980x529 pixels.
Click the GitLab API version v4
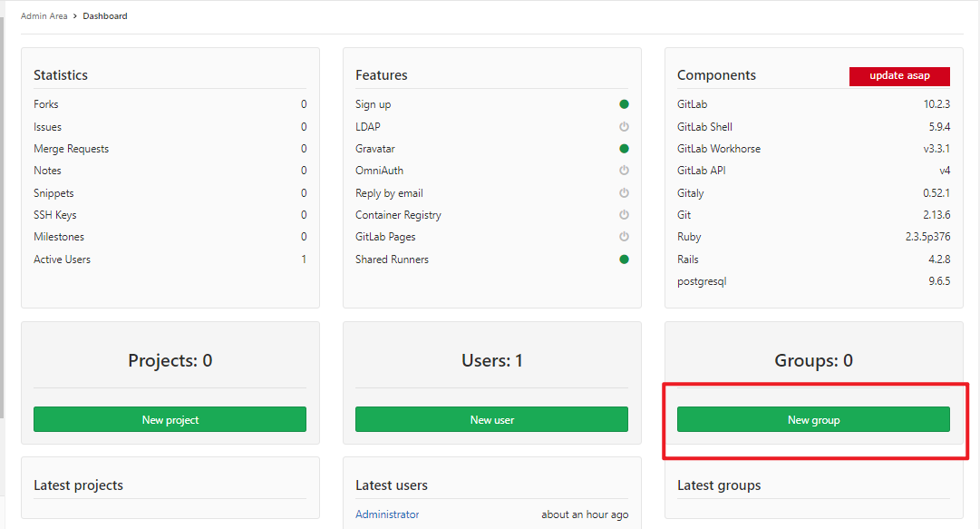(945, 171)
